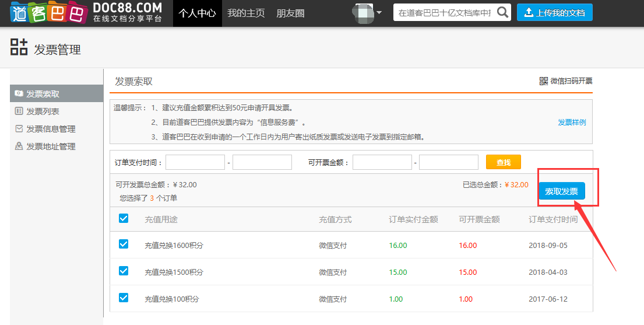Viewport: 644px width, 325px height.
Task: Click the date 2018-04-03
Action: pos(548,272)
